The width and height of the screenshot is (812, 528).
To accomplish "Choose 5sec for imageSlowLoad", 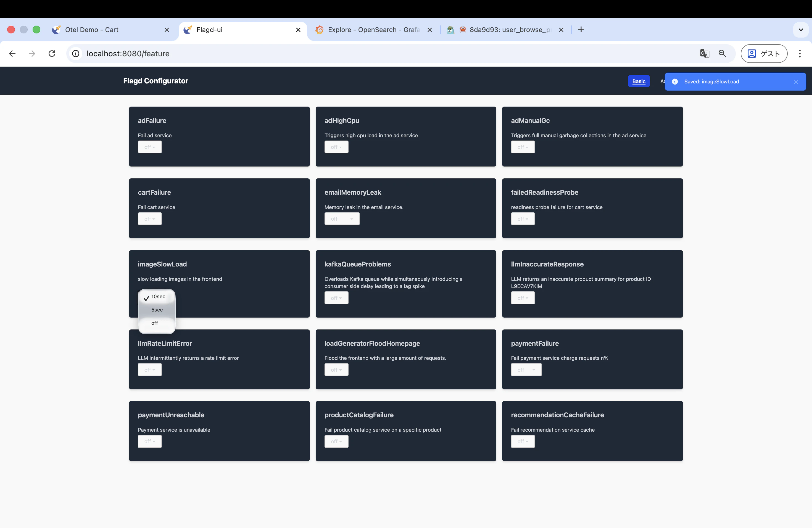I will tap(157, 310).
